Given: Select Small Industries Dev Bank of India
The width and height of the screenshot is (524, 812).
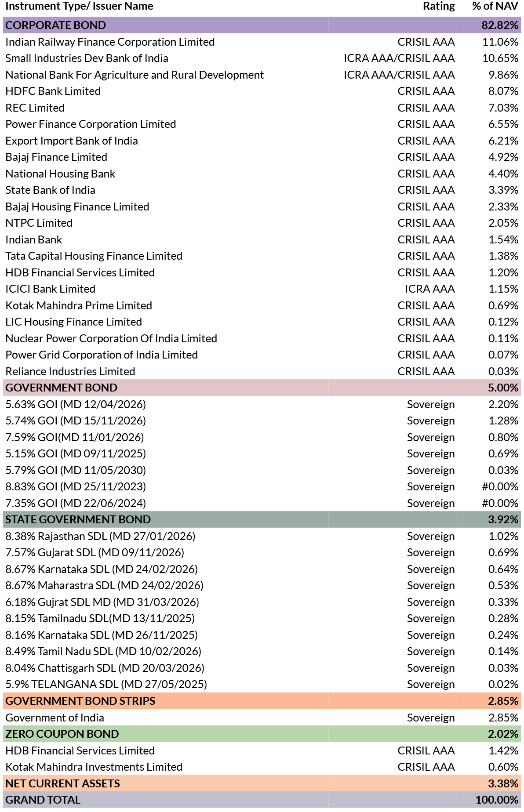Looking at the screenshot, I should click(x=87, y=58).
